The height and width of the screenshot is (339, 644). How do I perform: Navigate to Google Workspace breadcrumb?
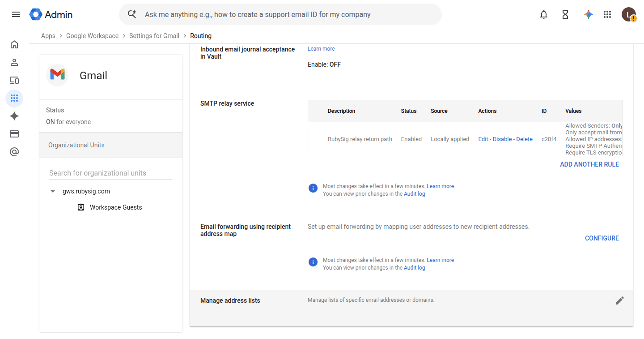coord(93,36)
